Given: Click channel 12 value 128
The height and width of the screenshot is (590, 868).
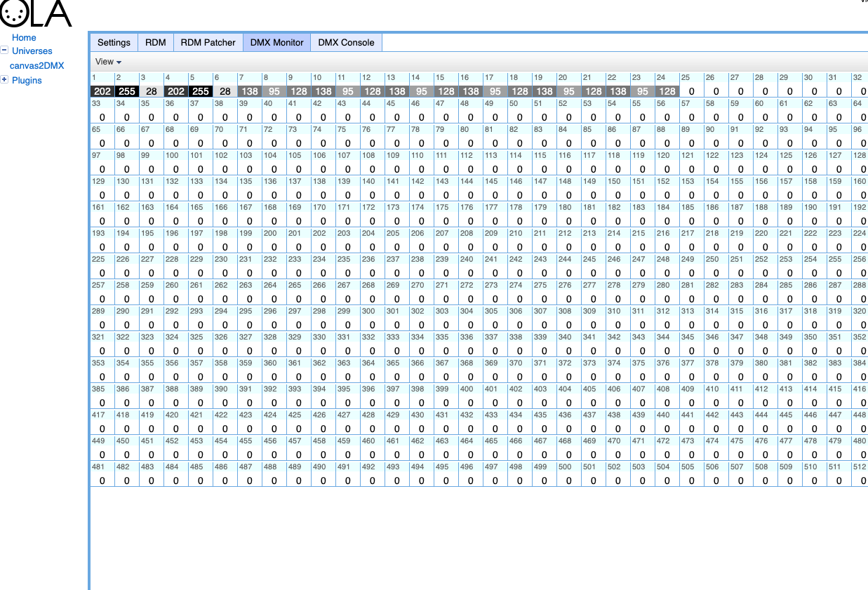Looking at the screenshot, I should [373, 91].
